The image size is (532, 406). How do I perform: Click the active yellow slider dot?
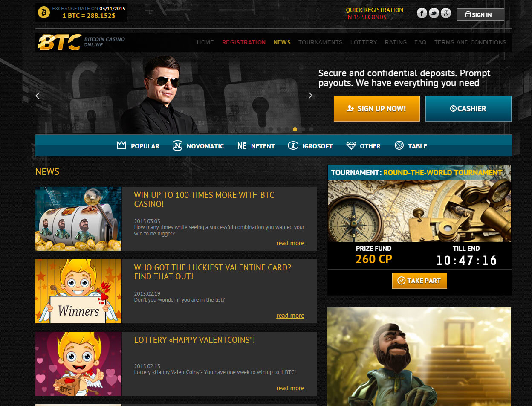tap(295, 129)
